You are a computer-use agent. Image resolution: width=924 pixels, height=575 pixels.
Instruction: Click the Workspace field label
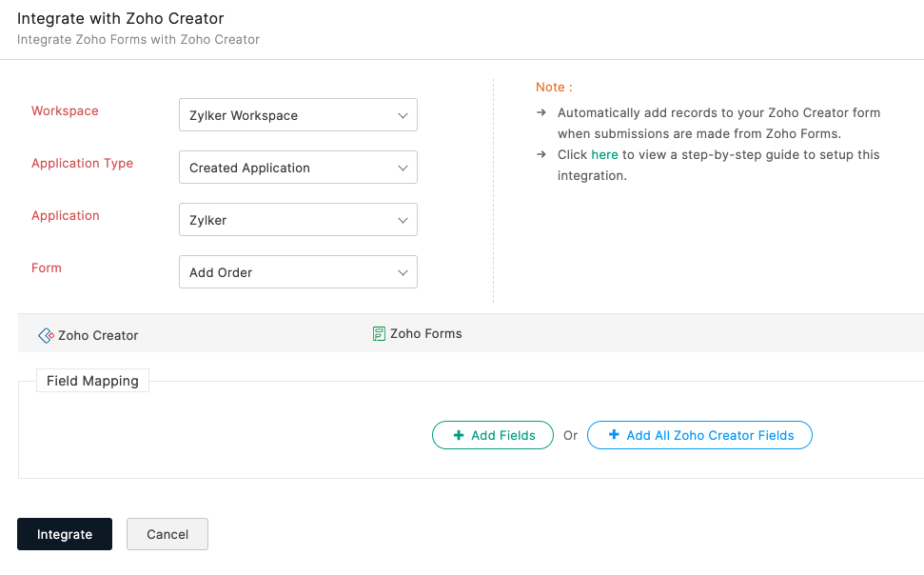[65, 111]
